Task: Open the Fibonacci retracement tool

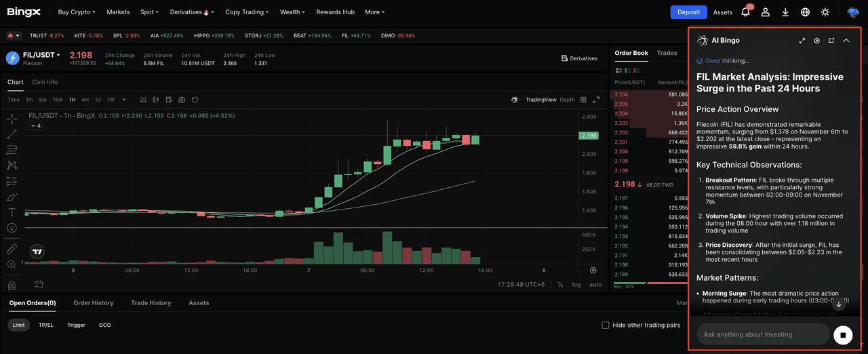Action: (x=12, y=150)
